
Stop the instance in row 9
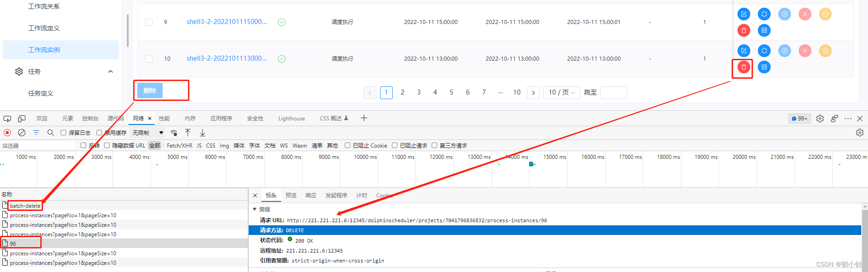[805, 14]
